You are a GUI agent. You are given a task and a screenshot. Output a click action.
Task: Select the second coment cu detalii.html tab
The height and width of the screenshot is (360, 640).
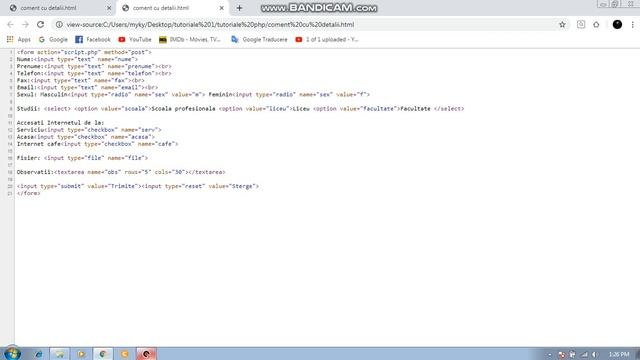click(x=171, y=8)
